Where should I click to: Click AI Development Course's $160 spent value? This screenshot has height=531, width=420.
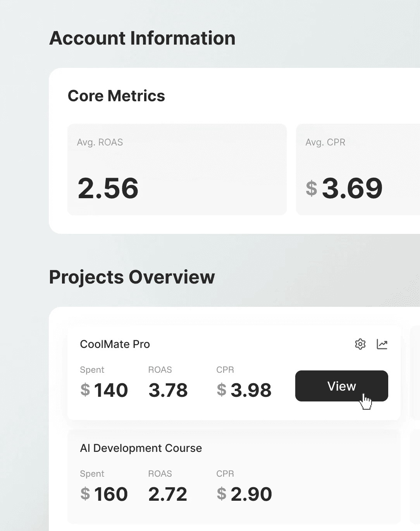104,494
